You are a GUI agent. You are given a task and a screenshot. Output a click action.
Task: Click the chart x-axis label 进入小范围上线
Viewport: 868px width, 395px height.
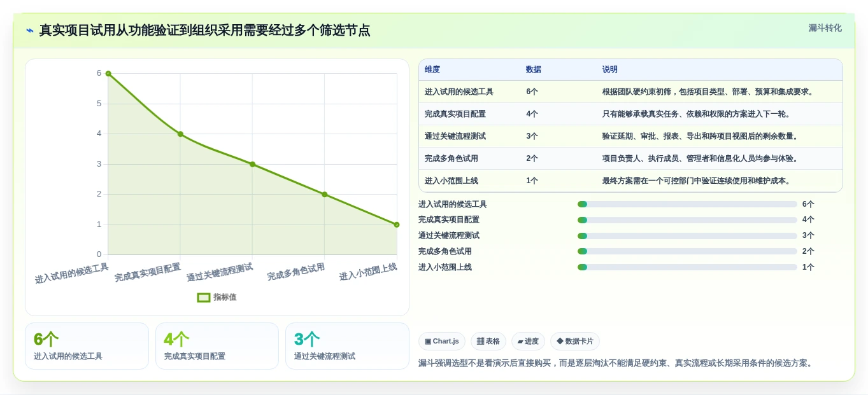tap(368, 272)
